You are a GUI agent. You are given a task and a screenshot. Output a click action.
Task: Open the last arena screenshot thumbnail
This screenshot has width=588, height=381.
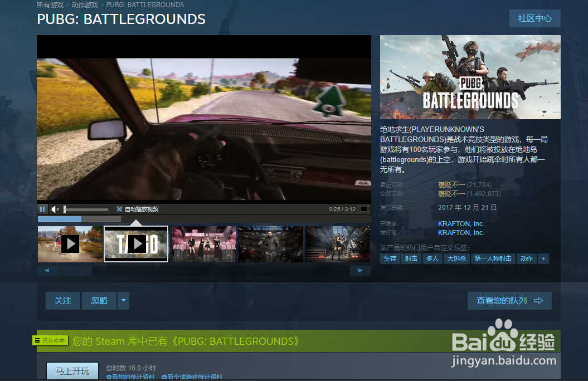click(x=338, y=244)
